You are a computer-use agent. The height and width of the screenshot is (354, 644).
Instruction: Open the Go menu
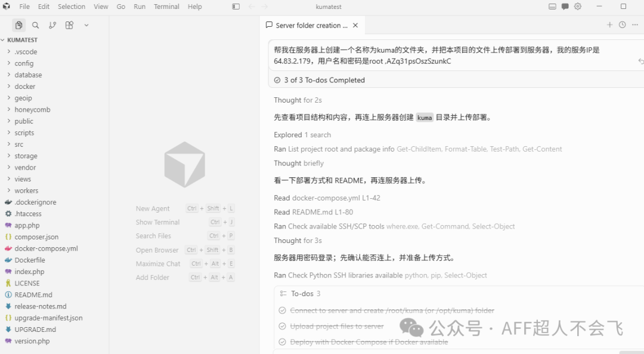pos(120,7)
